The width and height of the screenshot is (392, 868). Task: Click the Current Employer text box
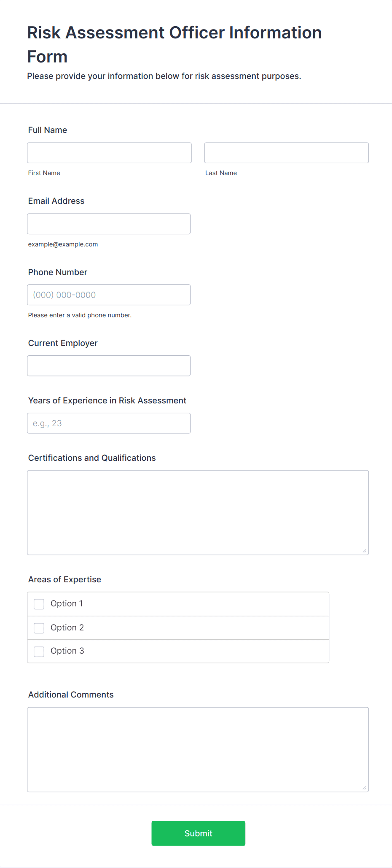(x=109, y=366)
